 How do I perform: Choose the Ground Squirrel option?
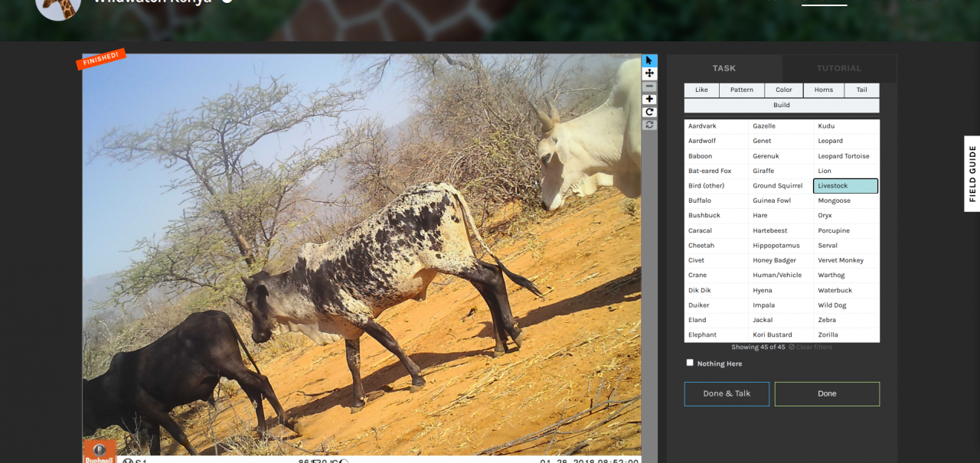coord(781,186)
